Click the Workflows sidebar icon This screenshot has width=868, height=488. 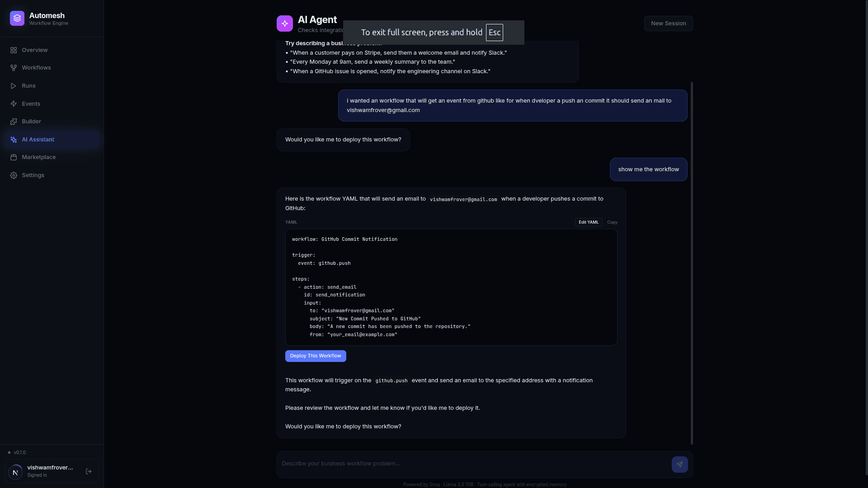[14, 68]
